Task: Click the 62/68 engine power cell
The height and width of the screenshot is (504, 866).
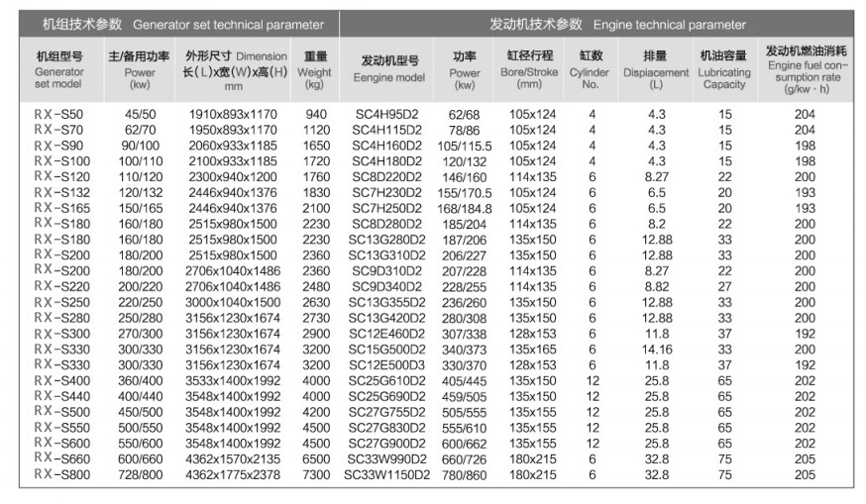Action: click(x=464, y=115)
